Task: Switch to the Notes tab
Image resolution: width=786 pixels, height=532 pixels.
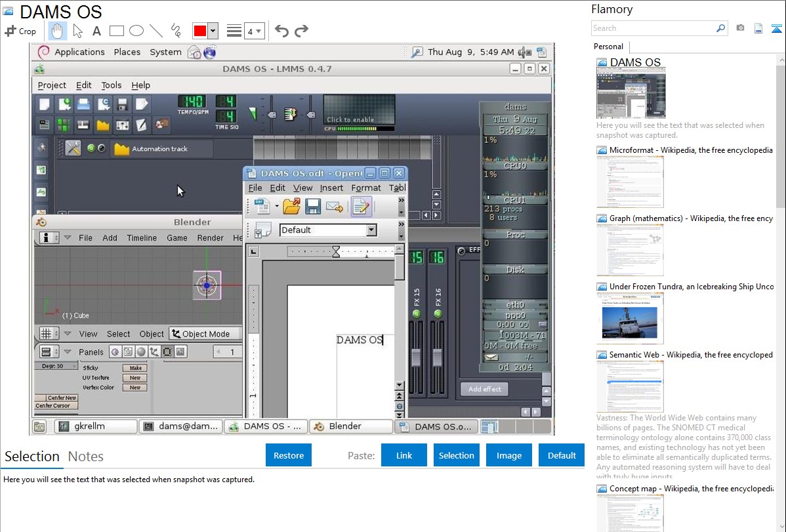Action: click(x=86, y=457)
